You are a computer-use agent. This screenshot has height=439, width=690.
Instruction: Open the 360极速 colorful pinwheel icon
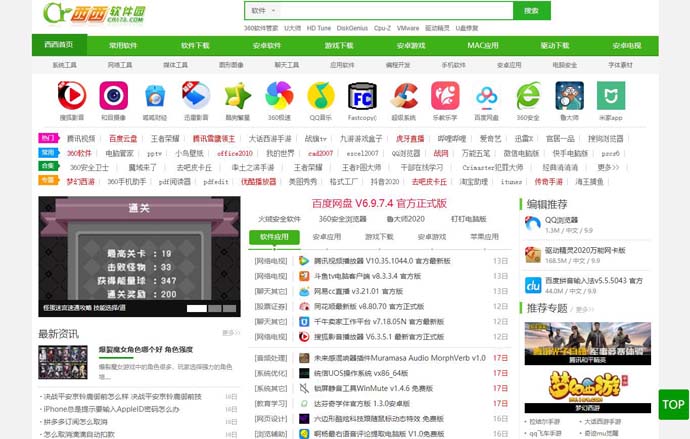[279, 95]
